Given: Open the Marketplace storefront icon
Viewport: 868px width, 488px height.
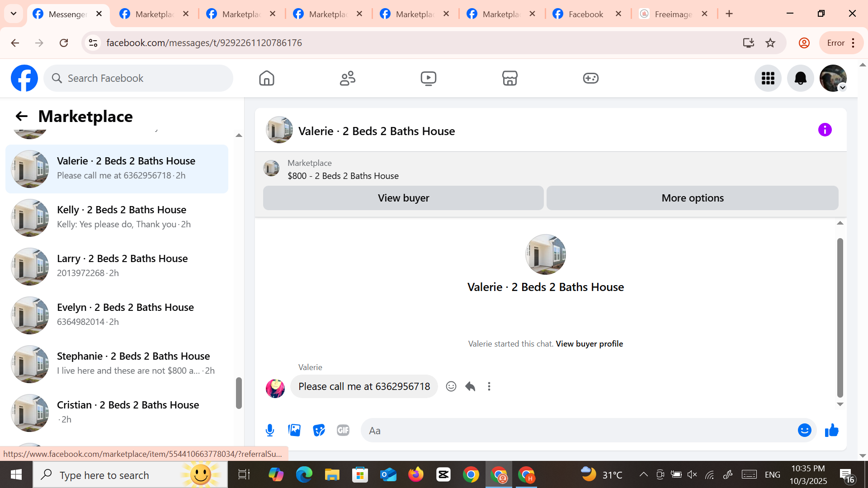Looking at the screenshot, I should pyautogui.click(x=509, y=78).
